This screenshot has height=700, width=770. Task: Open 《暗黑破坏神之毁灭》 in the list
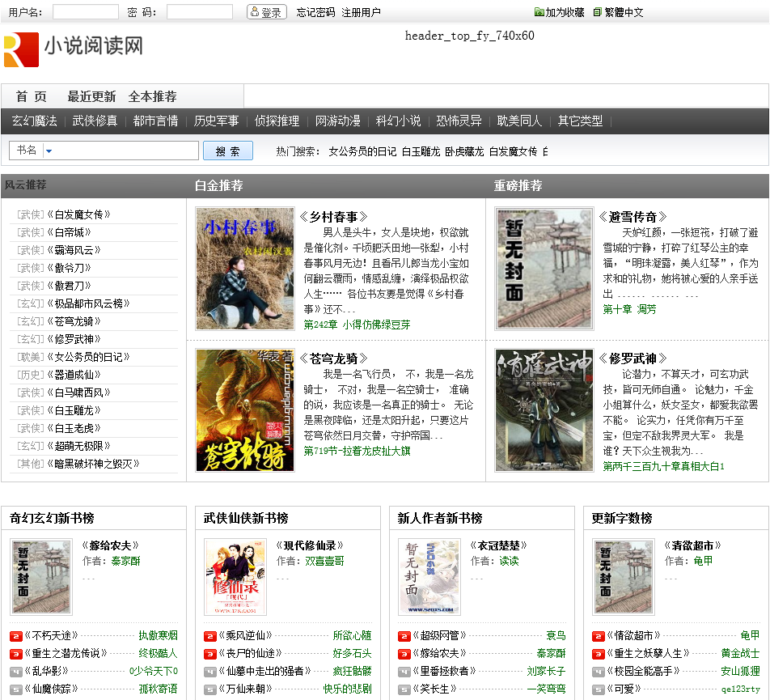[93, 464]
